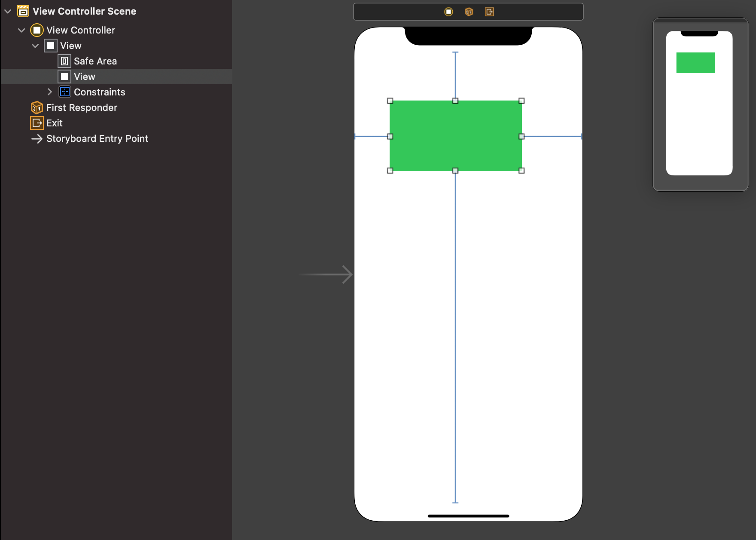Screen dimensions: 756x540
Task: Click the left-middle resize handle of green view
Action: click(x=390, y=136)
